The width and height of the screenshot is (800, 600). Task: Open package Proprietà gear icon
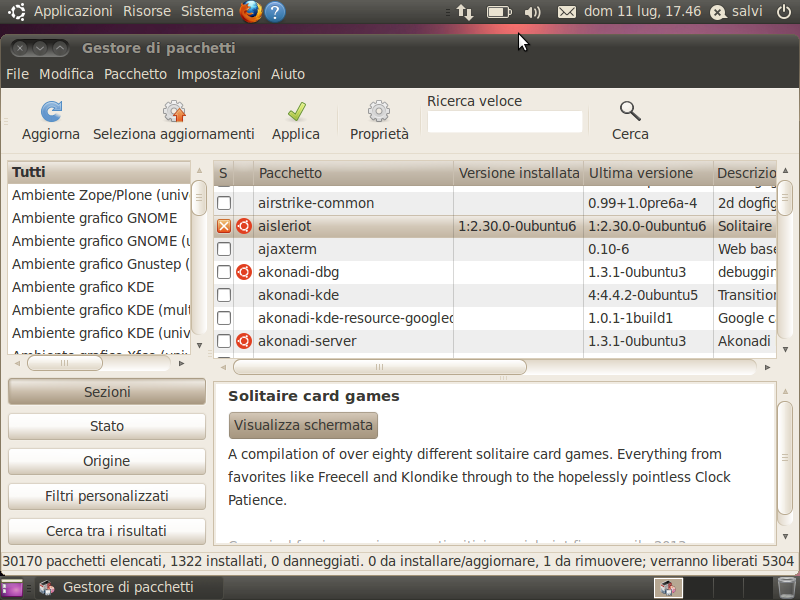(x=379, y=111)
